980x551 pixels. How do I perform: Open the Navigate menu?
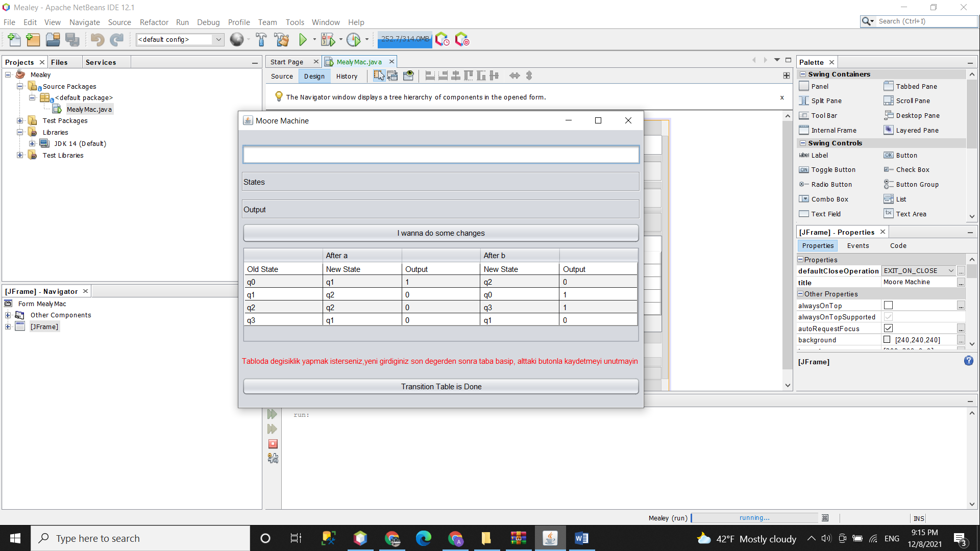[x=84, y=22]
